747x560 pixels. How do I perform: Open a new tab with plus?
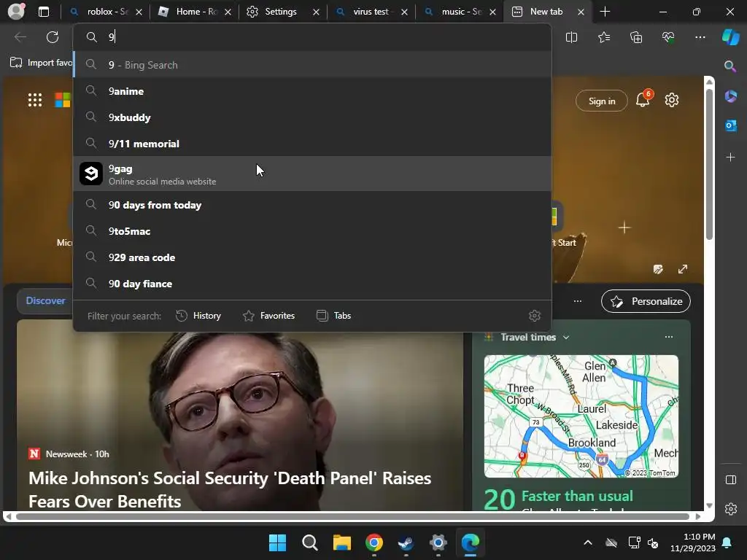(605, 12)
